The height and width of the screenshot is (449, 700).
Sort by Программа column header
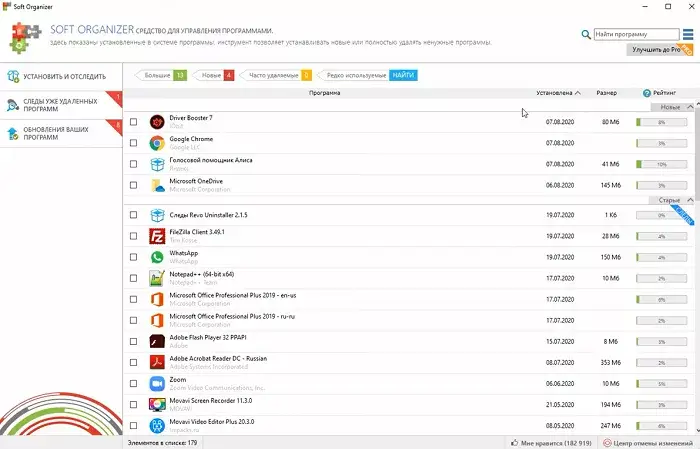pos(325,93)
